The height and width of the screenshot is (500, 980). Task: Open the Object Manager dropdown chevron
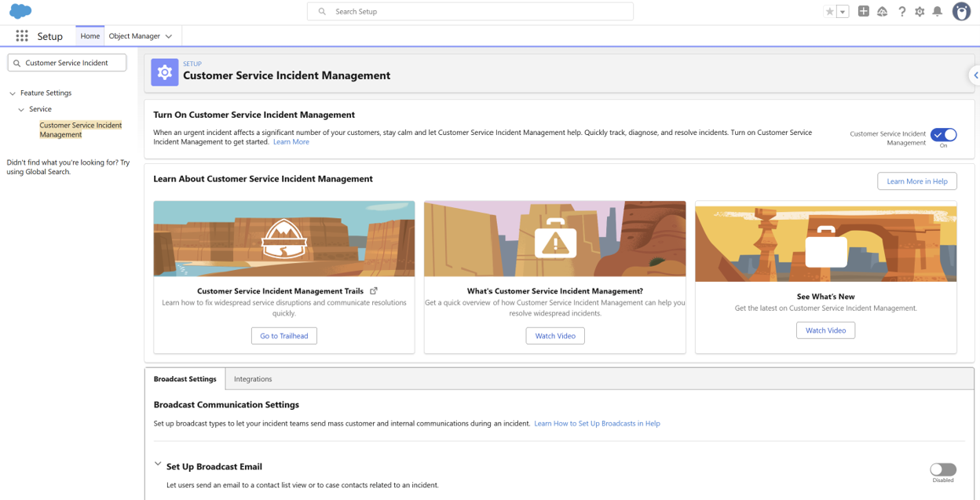pyautogui.click(x=169, y=36)
